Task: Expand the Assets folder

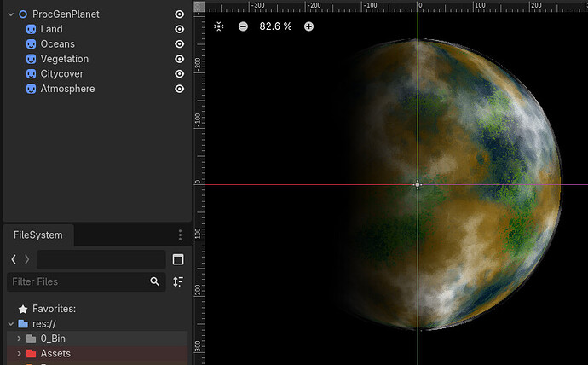Action: pos(19,353)
